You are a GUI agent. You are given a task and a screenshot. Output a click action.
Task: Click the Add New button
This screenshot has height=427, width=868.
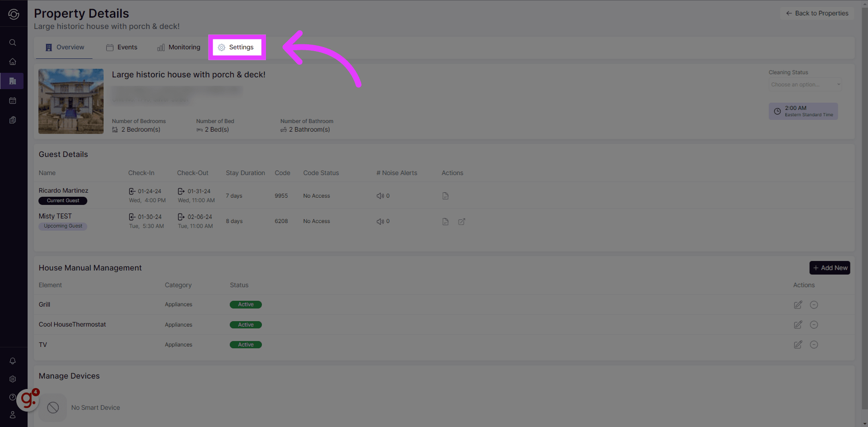pos(830,268)
